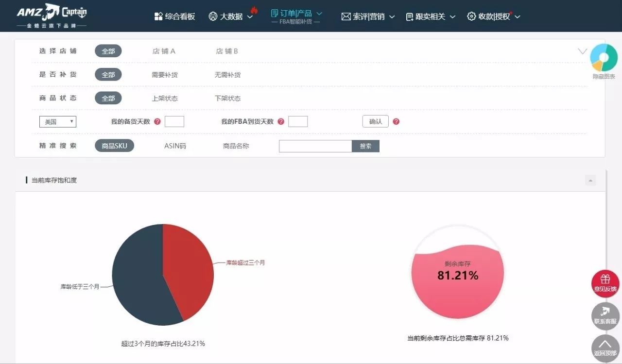Click the help icon right of 确认
This screenshot has width=622, height=364.
point(396,121)
